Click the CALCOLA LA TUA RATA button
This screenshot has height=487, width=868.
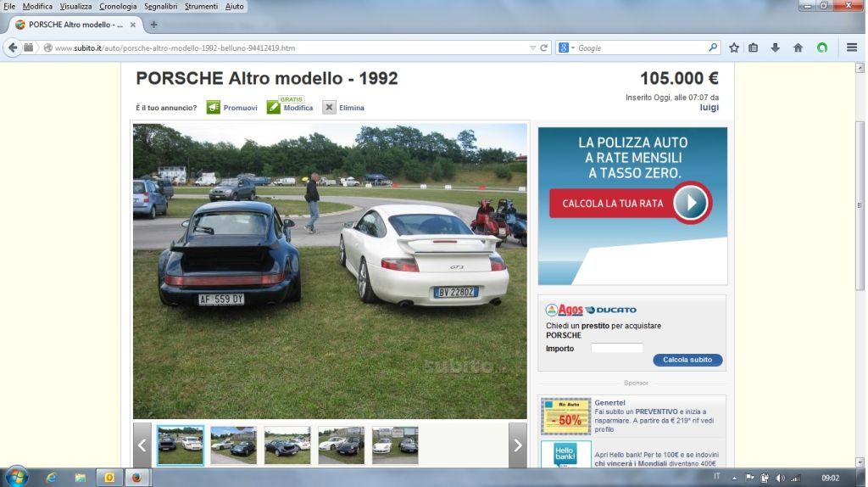tap(613, 204)
